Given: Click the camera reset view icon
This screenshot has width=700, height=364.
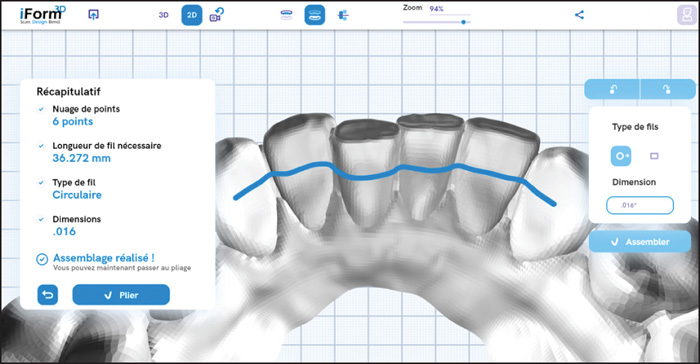Looking at the screenshot, I should click(217, 15).
